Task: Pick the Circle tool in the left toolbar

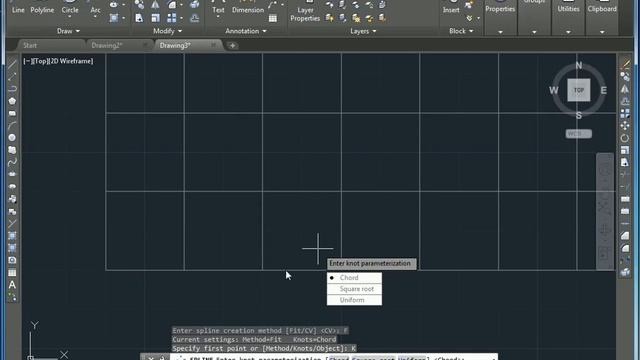Action: click(x=12, y=138)
